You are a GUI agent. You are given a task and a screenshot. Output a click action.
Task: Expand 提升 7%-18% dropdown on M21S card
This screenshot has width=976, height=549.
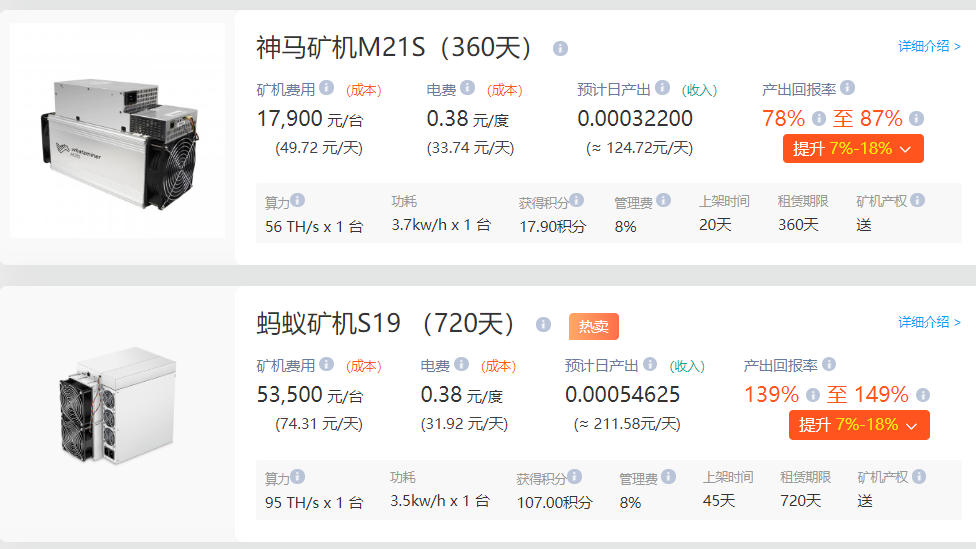point(853,149)
